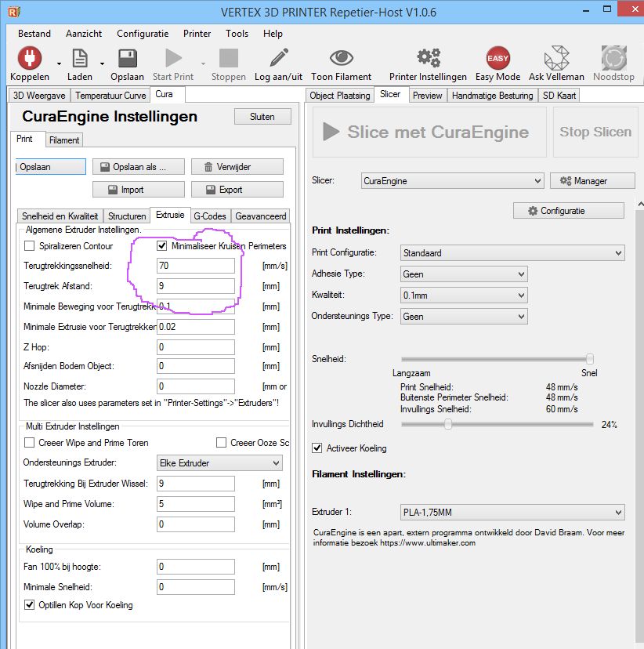Open the Ondersteunings Extruder dropdown

(x=219, y=463)
